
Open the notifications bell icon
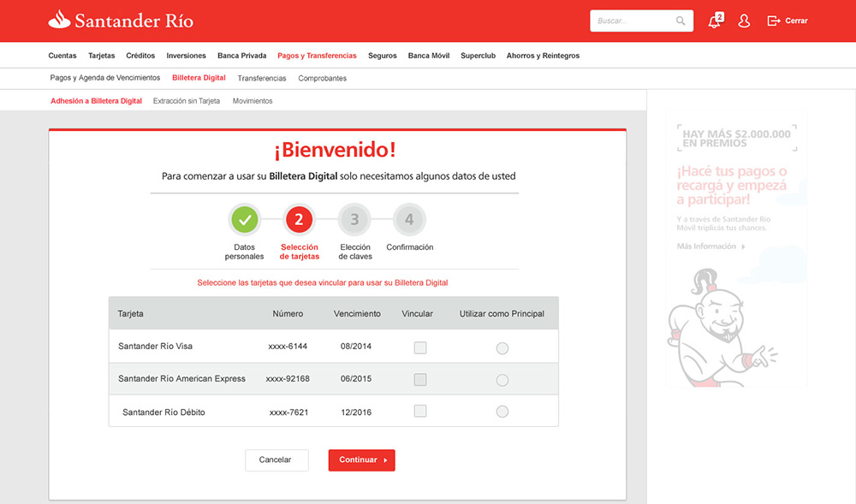(714, 21)
